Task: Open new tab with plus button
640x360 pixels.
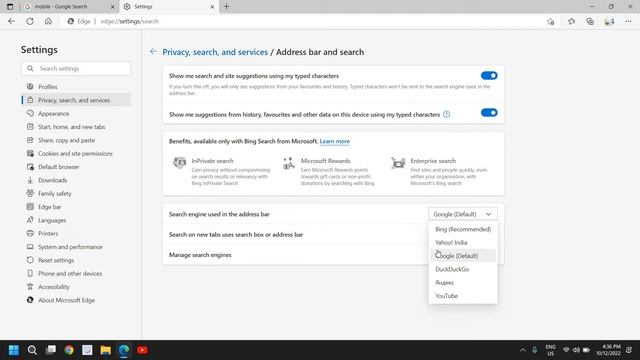Action: (x=227, y=7)
